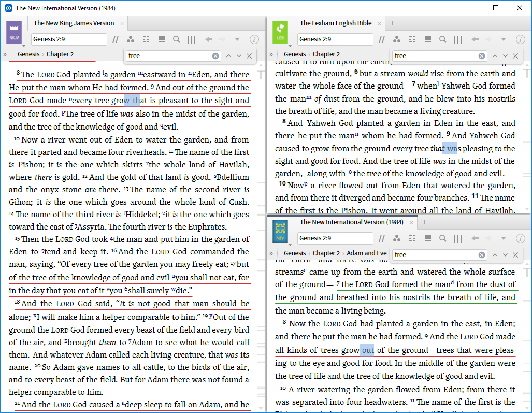Image resolution: width=532 pixels, height=413 pixels.
Task: Toggle inline interlinear in the NIV panel
Action: [x=412, y=238]
